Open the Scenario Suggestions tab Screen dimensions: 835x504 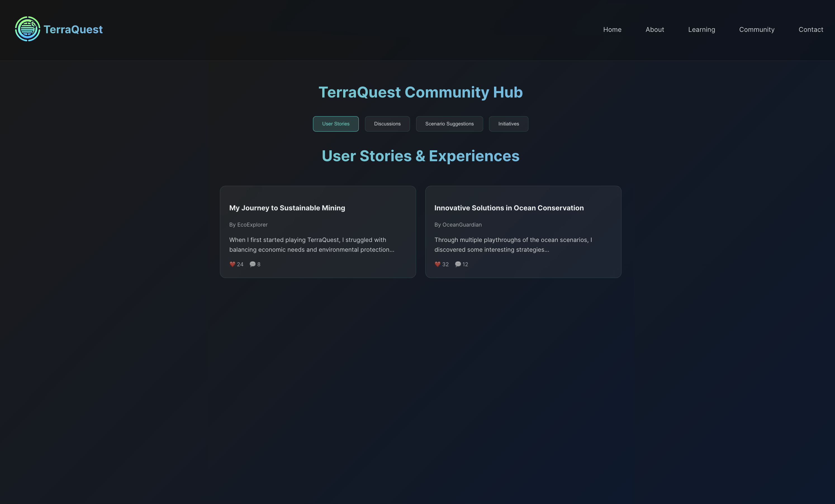click(449, 124)
